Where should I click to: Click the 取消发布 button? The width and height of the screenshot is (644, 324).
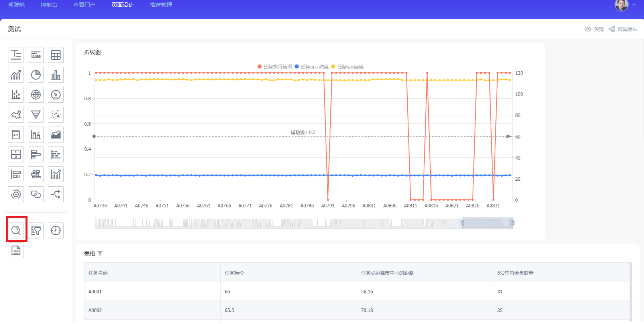623,29
